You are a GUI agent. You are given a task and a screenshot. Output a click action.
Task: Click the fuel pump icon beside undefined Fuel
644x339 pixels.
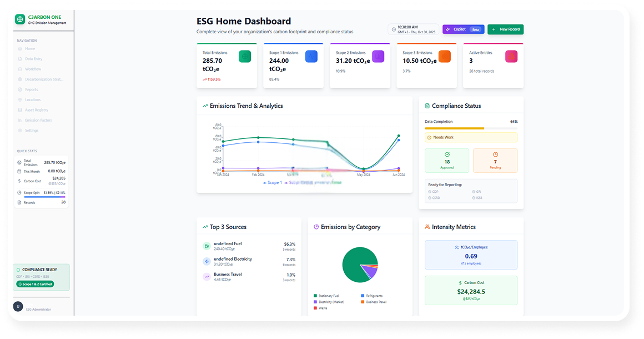tap(207, 246)
